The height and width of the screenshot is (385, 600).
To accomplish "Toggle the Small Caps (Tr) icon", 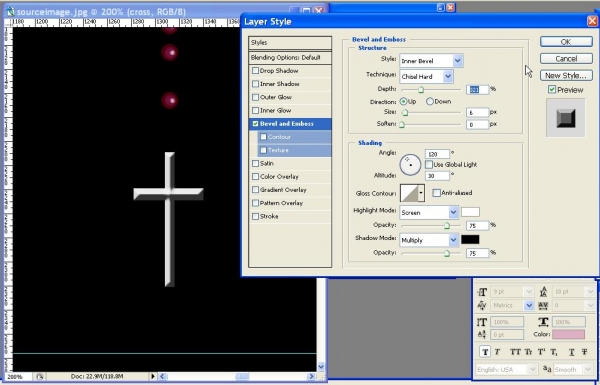I will click(528, 352).
